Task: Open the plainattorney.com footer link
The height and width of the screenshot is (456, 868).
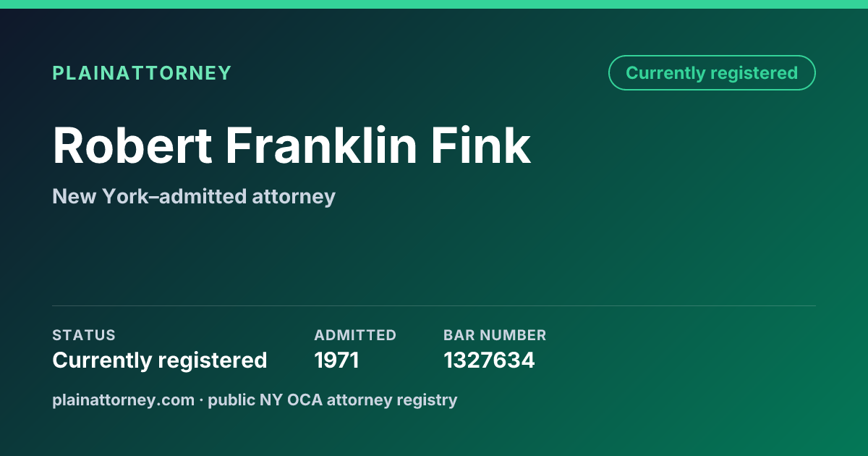Action: coord(123,400)
